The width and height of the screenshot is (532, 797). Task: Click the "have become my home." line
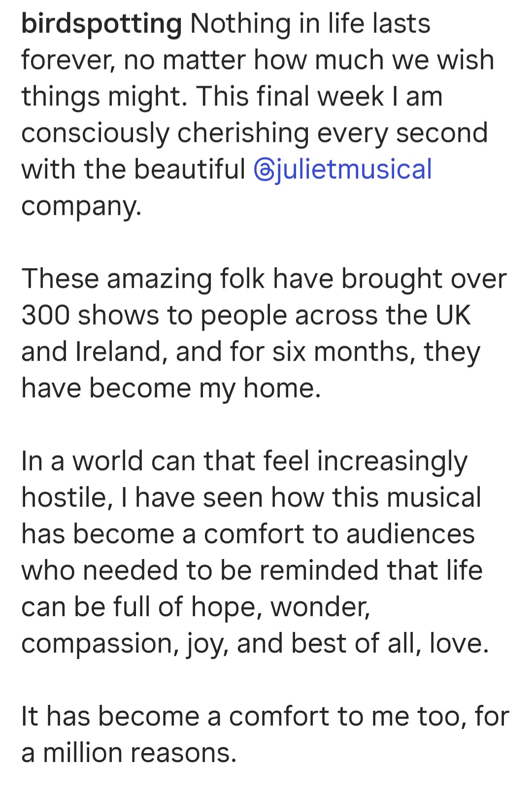[171, 388]
